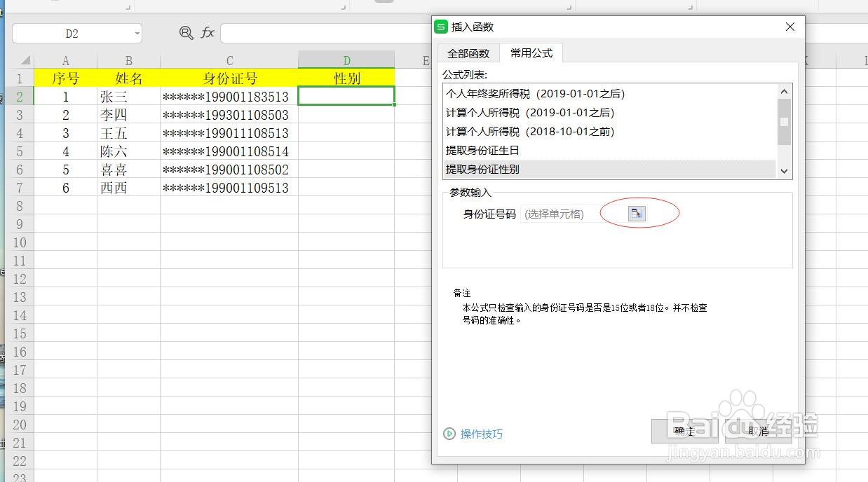This screenshot has height=482, width=868.
Task: Click the cell range selector icon for 身份证号码
Action: pos(637,214)
